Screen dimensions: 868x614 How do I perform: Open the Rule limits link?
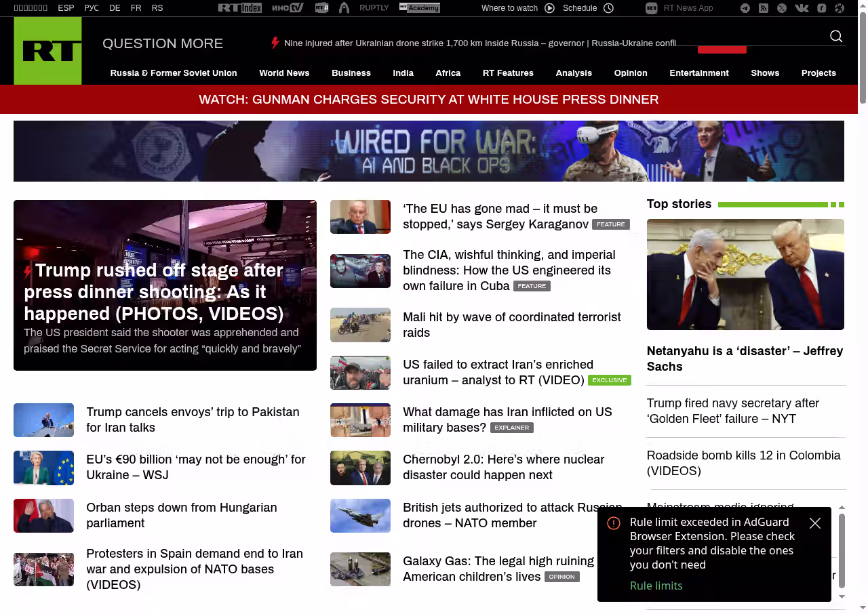point(656,586)
